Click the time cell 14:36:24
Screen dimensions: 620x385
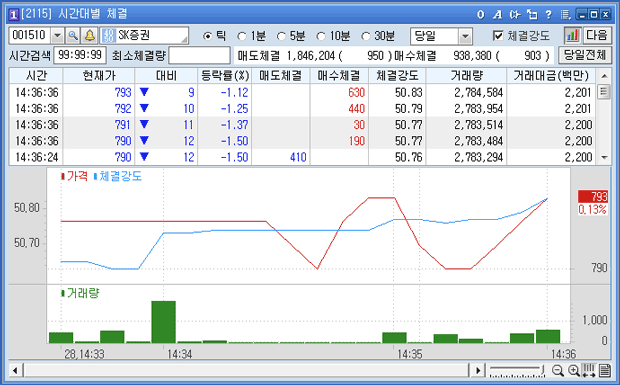[36, 157]
